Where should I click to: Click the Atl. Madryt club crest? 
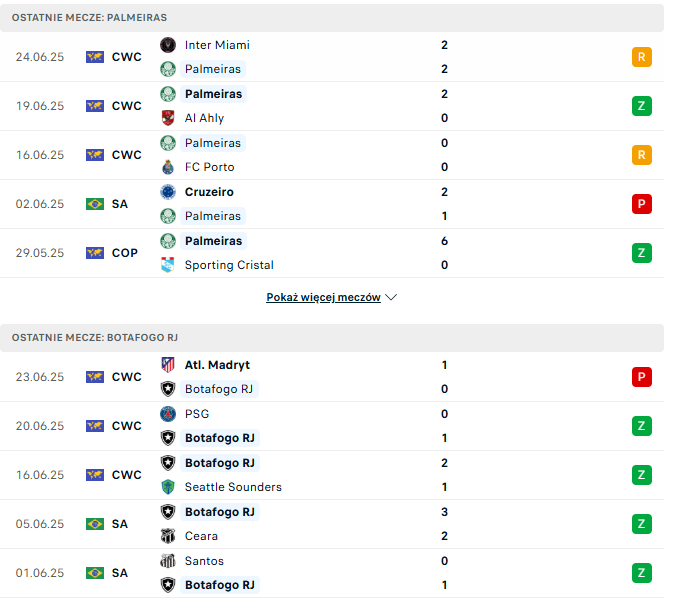tap(168, 365)
